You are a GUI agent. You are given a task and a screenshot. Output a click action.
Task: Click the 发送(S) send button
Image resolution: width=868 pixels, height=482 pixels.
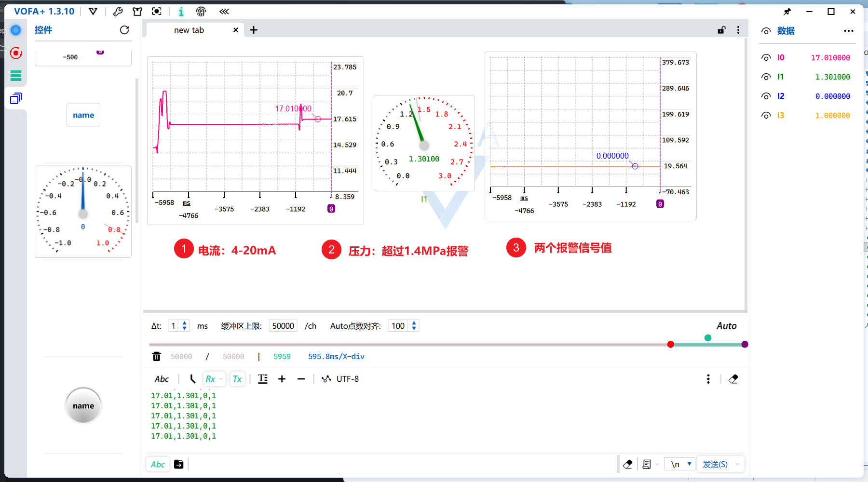[x=715, y=464]
